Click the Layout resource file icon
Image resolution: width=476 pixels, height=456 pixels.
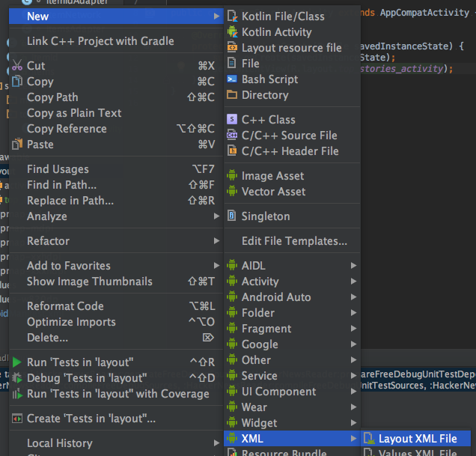[232, 48]
